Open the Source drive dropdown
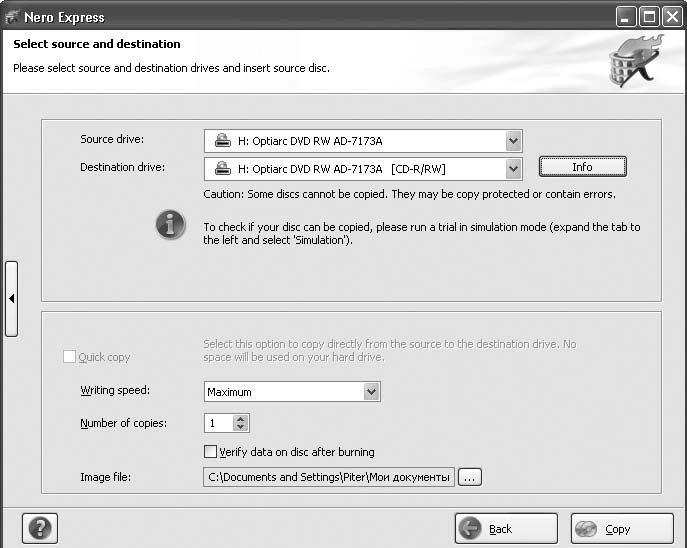Viewport: 687px width, 548px height. 513,141
